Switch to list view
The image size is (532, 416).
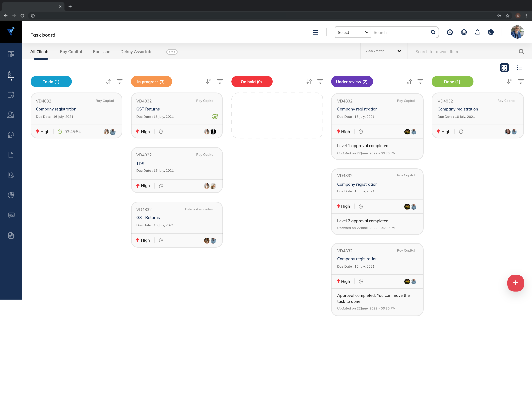pyautogui.click(x=519, y=68)
